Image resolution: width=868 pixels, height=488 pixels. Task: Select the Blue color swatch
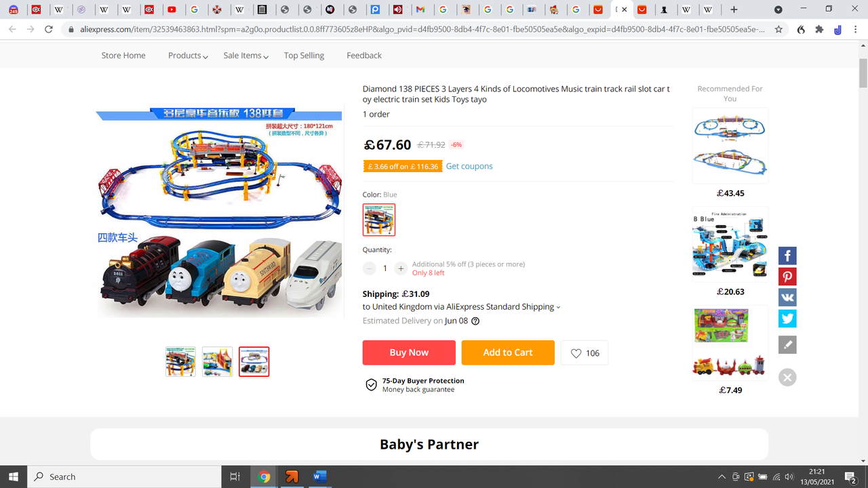click(x=379, y=220)
